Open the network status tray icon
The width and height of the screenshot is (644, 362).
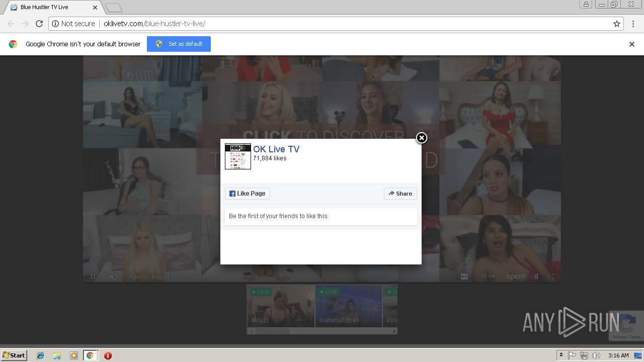584,355
